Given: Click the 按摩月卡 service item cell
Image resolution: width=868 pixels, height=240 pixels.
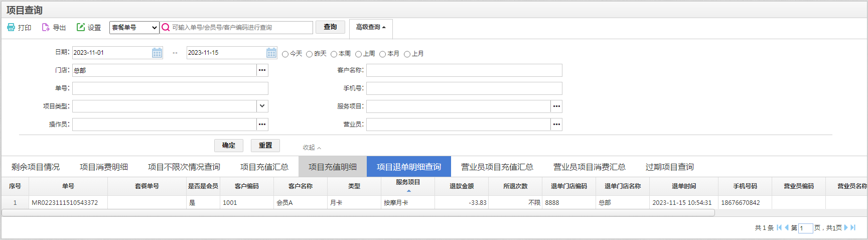Looking at the screenshot, I should (408, 203).
